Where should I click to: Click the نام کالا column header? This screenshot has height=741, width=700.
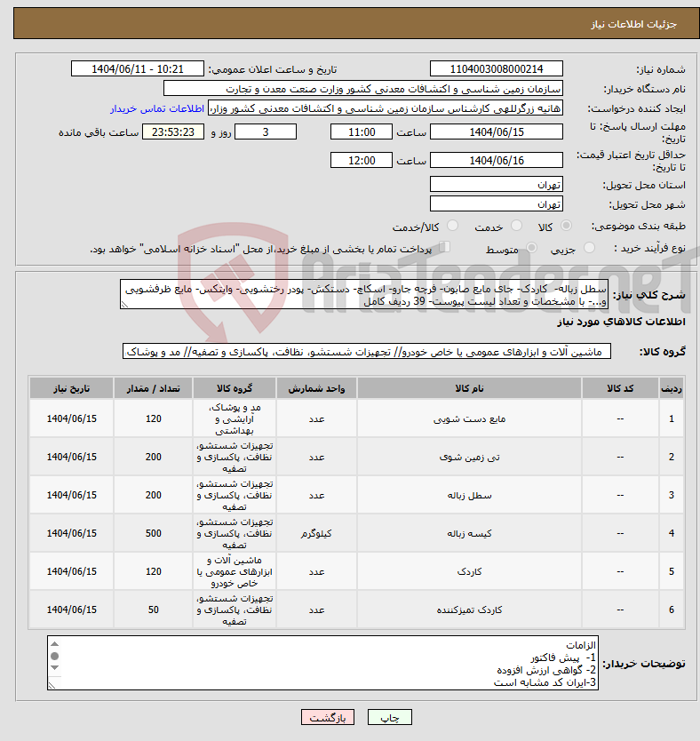pyautogui.click(x=469, y=388)
